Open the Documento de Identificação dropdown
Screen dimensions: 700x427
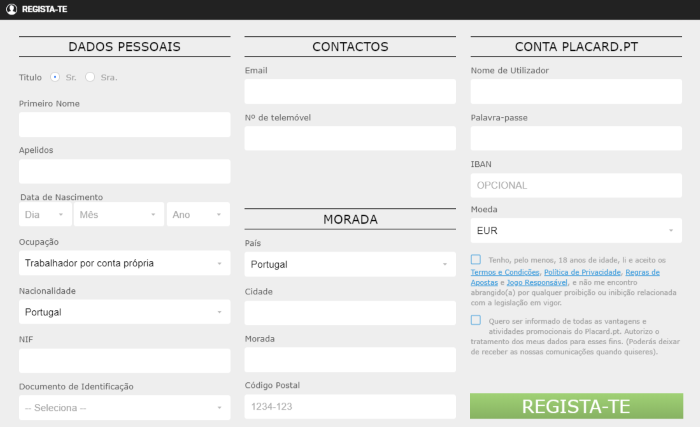(125, 407)
